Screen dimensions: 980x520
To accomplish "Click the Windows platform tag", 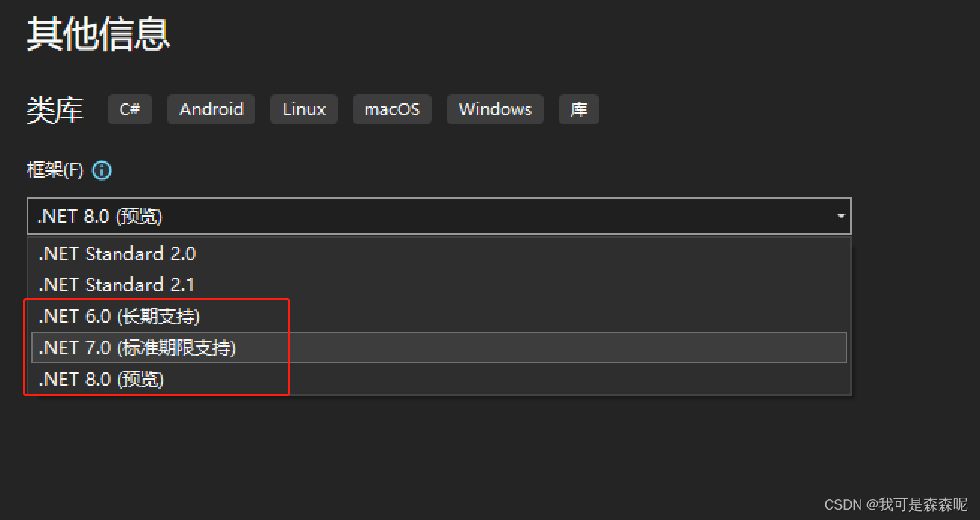I will point(494,109).
